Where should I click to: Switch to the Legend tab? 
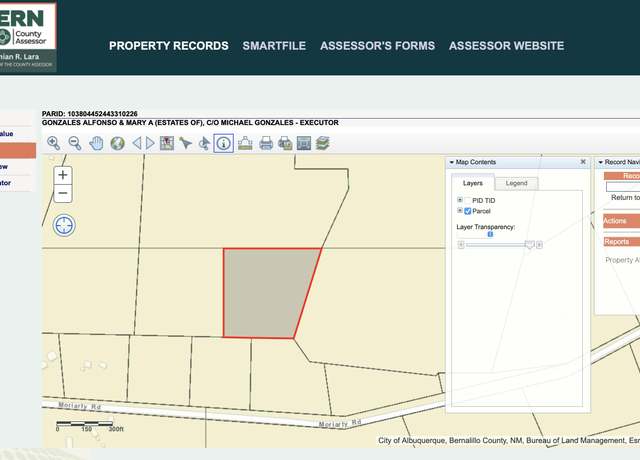pos(516,183)
